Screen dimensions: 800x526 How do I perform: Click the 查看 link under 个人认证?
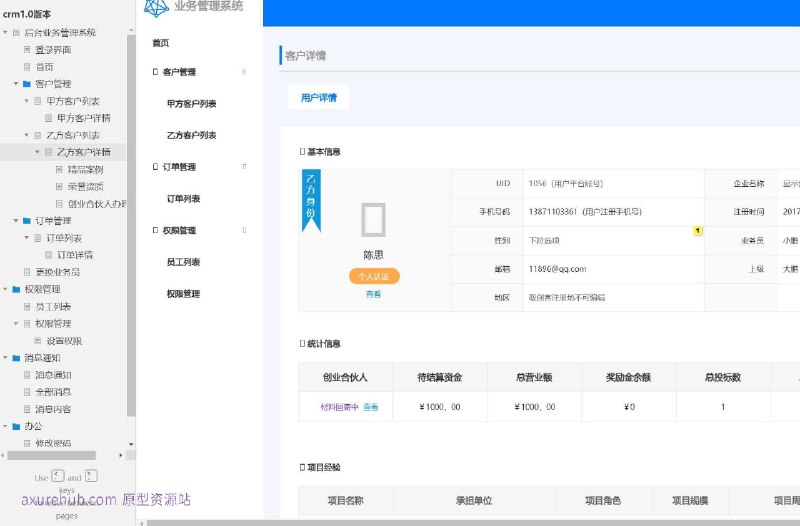(373, 294)
